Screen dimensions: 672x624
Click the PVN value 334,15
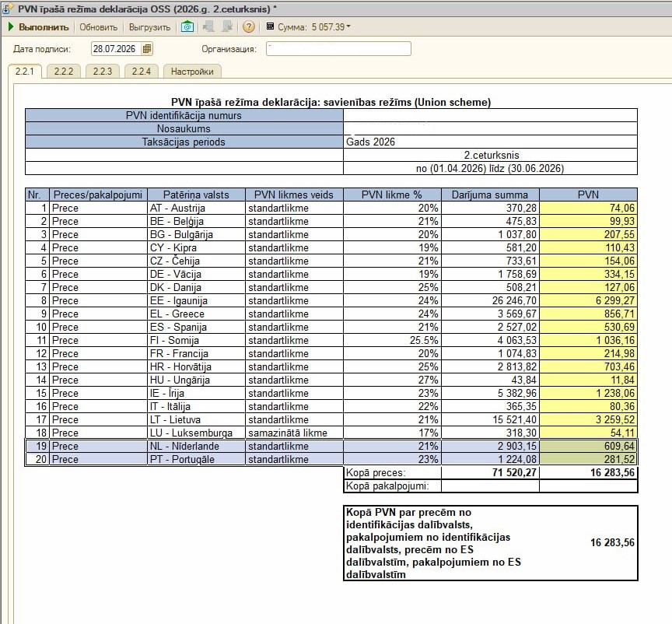click(x=589, y=275)
